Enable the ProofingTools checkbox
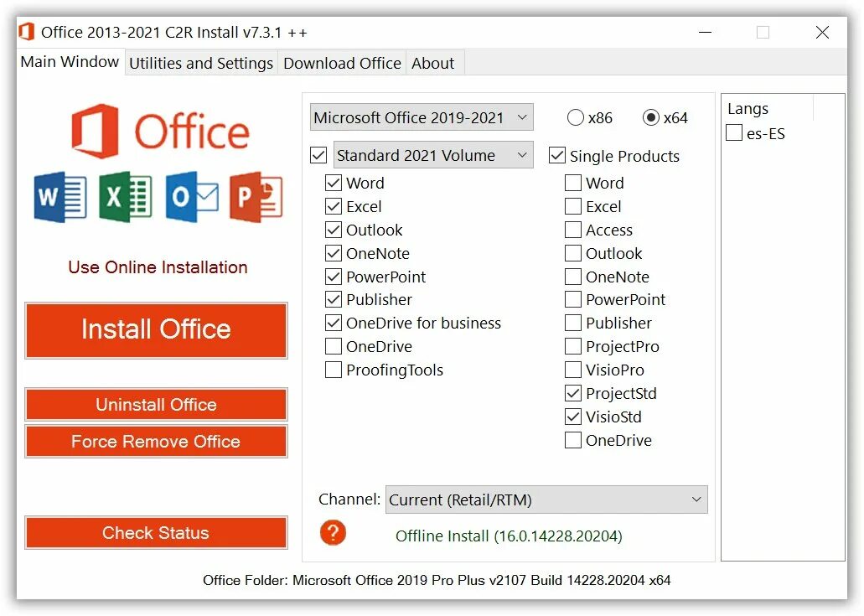 coord(334,370)
